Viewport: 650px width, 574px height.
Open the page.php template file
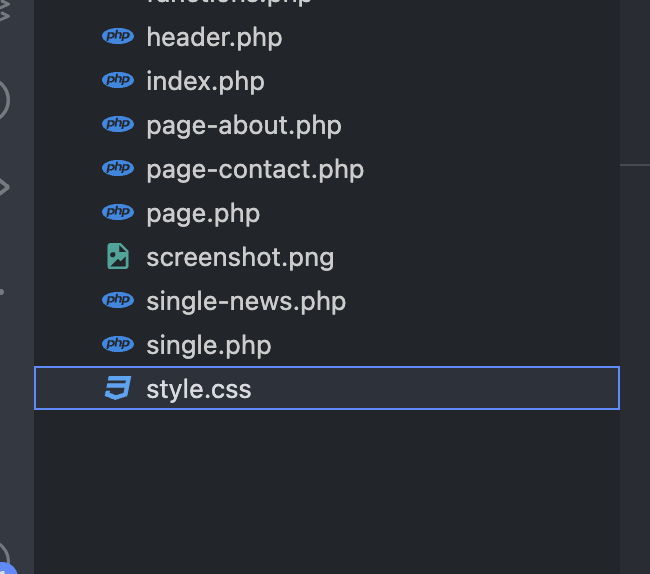[x=203, y=213]
